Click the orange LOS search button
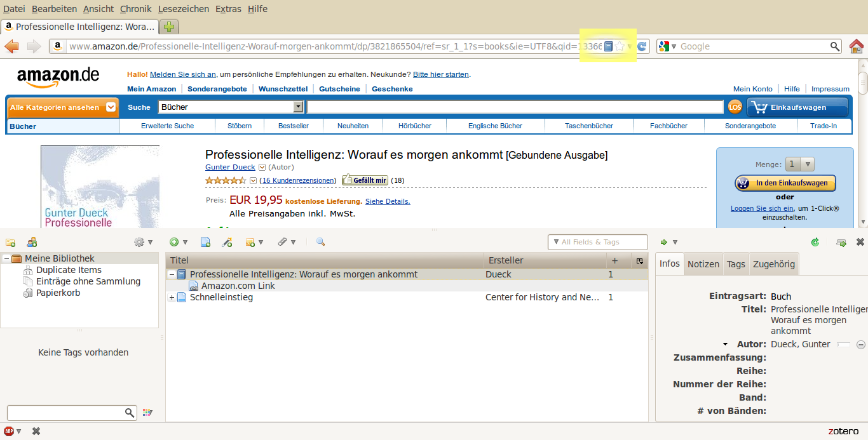The image size is (868, 440). [735, 107]
